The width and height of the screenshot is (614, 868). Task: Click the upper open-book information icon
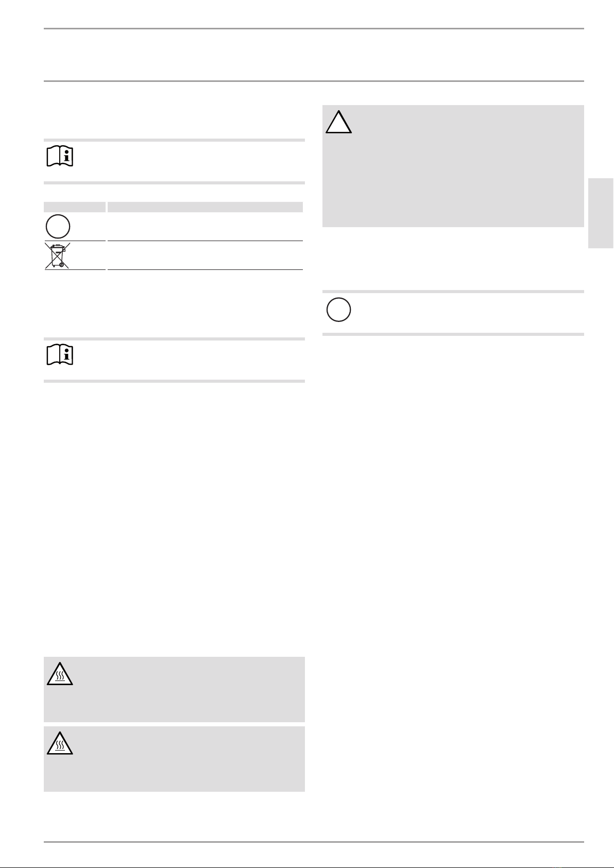tap(60, 157)
